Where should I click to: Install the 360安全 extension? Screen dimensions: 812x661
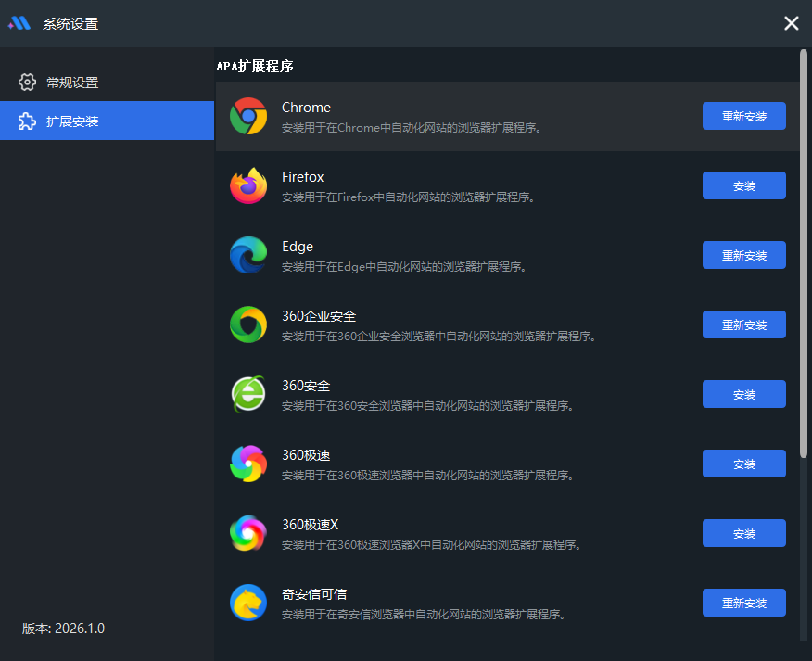[x=744, y=394]
